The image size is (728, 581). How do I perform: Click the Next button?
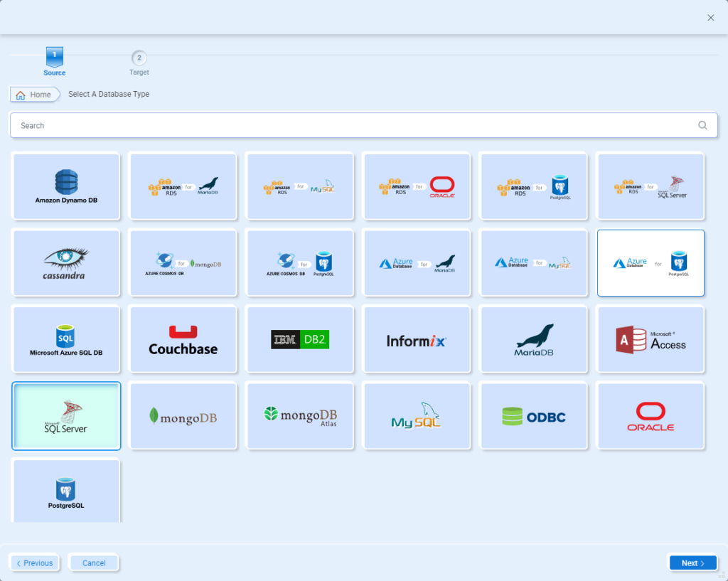pos(692,563)
